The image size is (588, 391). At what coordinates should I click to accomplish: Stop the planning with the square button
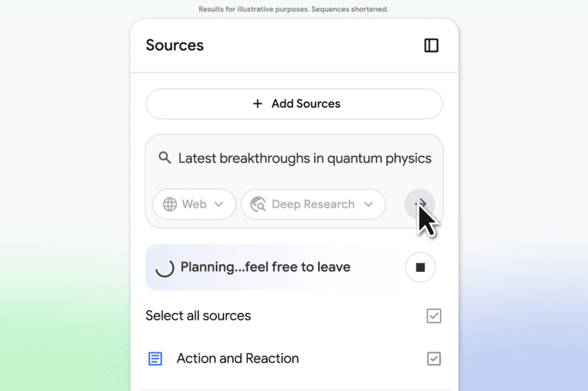pos(420,267)
